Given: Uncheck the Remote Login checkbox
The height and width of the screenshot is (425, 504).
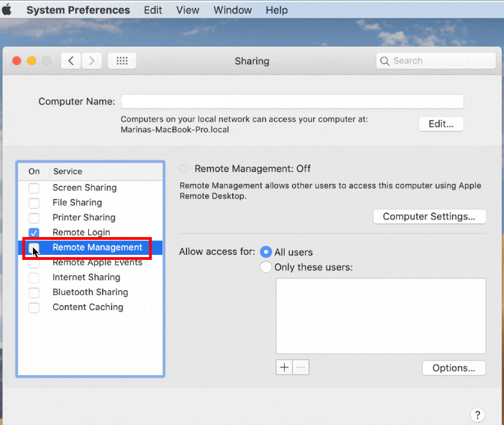Looking at the screenshot, I should [x=34, y=233].
